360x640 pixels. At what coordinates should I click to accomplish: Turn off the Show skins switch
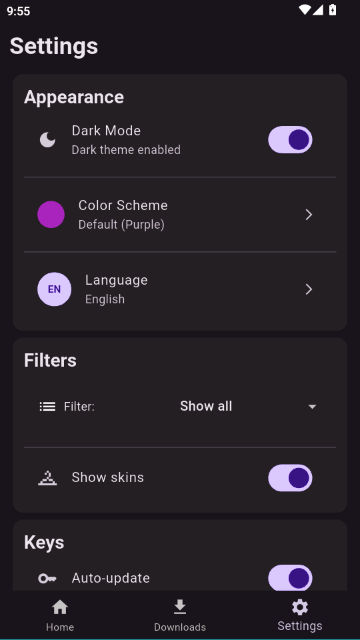290,478
